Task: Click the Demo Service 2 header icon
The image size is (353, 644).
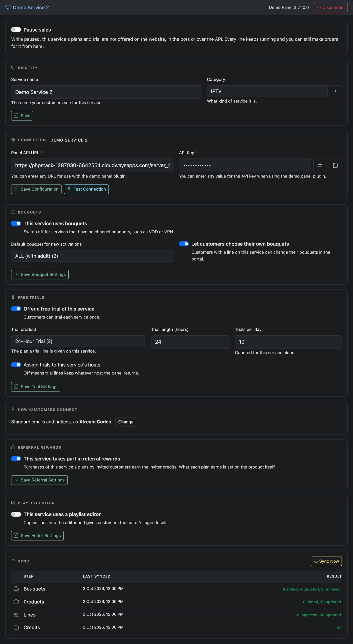Action: [8, 7]
